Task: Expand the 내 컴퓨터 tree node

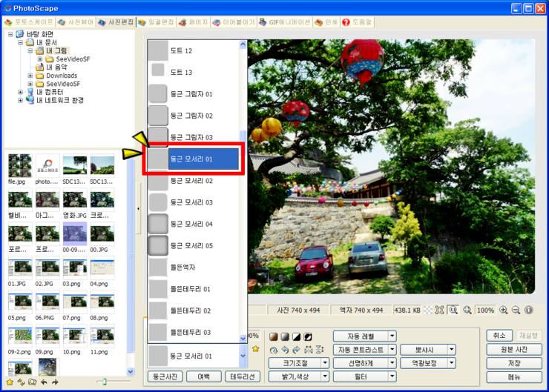Action: coord(21,92)
